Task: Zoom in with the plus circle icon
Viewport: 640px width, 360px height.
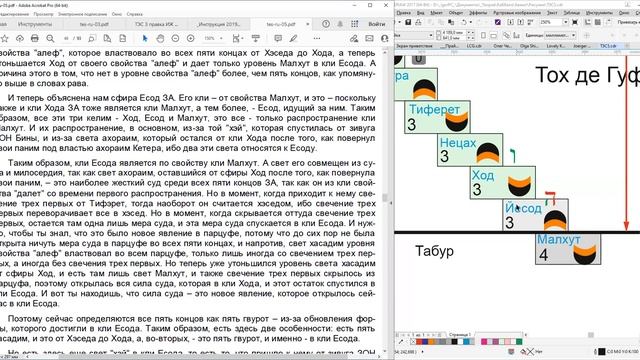Action: click(191, 38)
